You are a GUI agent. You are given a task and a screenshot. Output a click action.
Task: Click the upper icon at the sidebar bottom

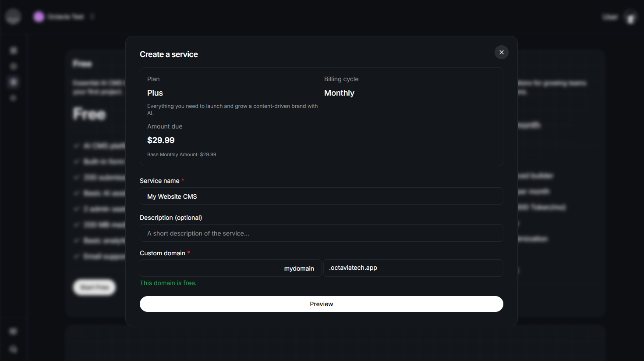pos(13,331)
